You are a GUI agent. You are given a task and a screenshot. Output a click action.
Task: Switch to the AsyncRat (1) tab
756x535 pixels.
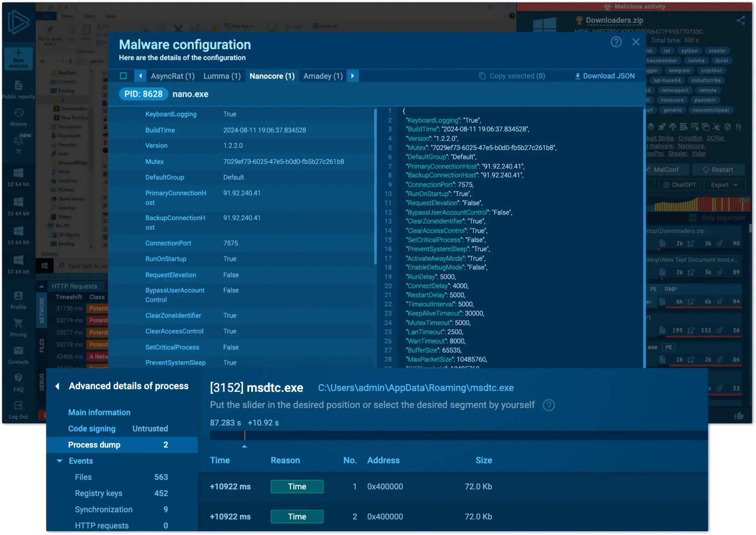click(172, 76)
